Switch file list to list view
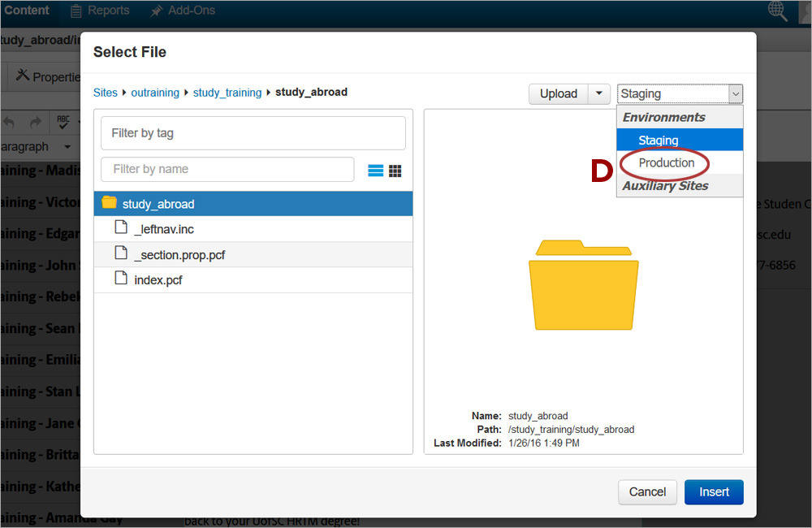Image resolution: width=812 pixels, height=528 pixels. tap(375, 171)
